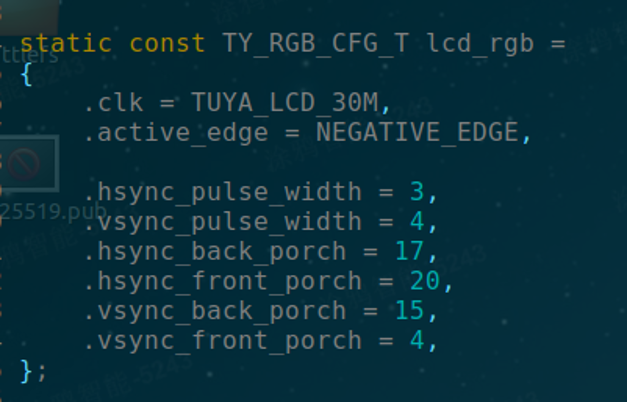This screenshot has width=627, height=402.
Task: Click the .active_edge field name
Action: click(x=176, y=133)
